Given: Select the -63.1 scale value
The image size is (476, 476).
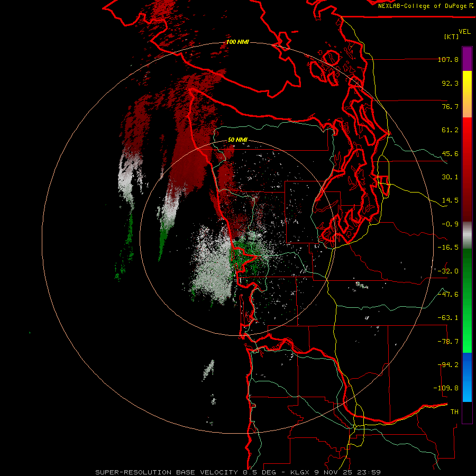Looking at the screenshot, I should [448, 318].
